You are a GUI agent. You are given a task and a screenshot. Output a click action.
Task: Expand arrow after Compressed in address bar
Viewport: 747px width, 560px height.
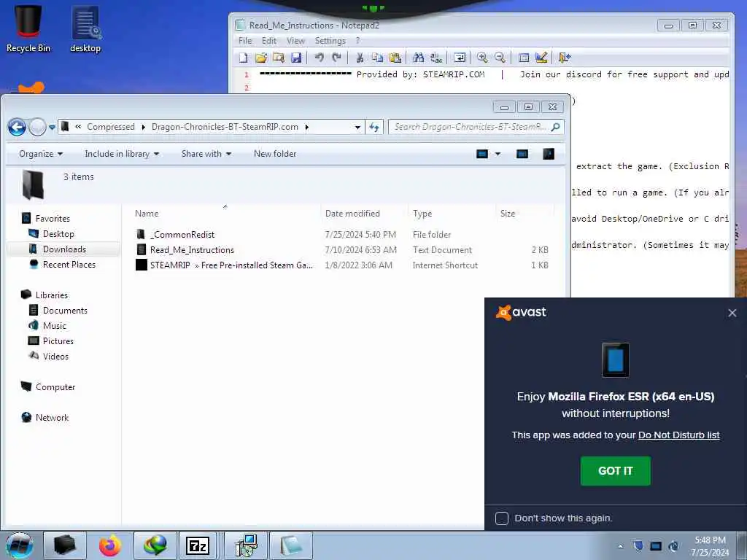coord(144,127)
